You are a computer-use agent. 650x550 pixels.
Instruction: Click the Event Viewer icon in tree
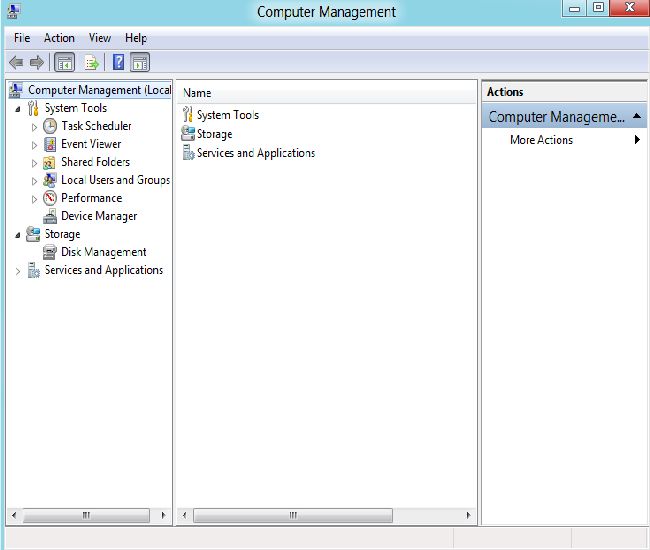[50, 144]
